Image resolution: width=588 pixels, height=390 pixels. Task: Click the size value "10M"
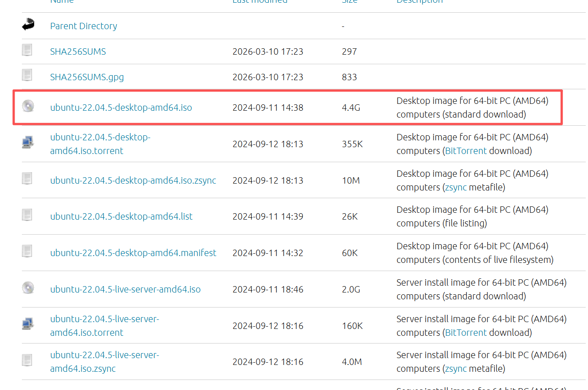351,180
